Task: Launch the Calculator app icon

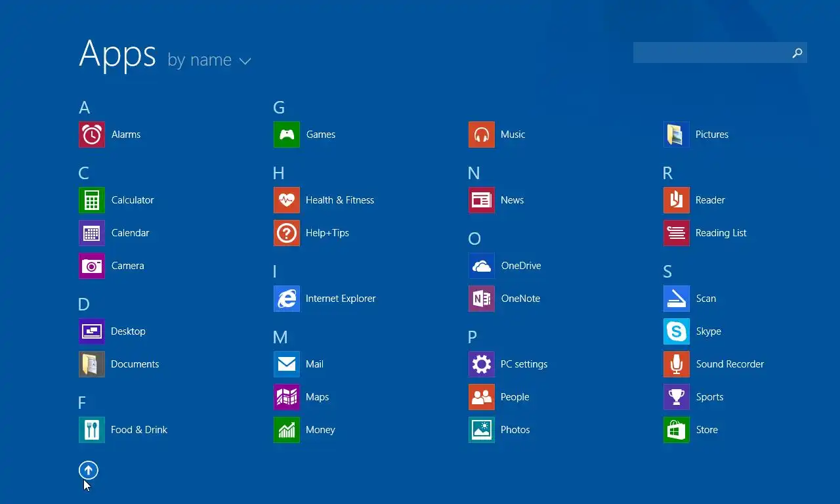Action: tap(92, 200)
